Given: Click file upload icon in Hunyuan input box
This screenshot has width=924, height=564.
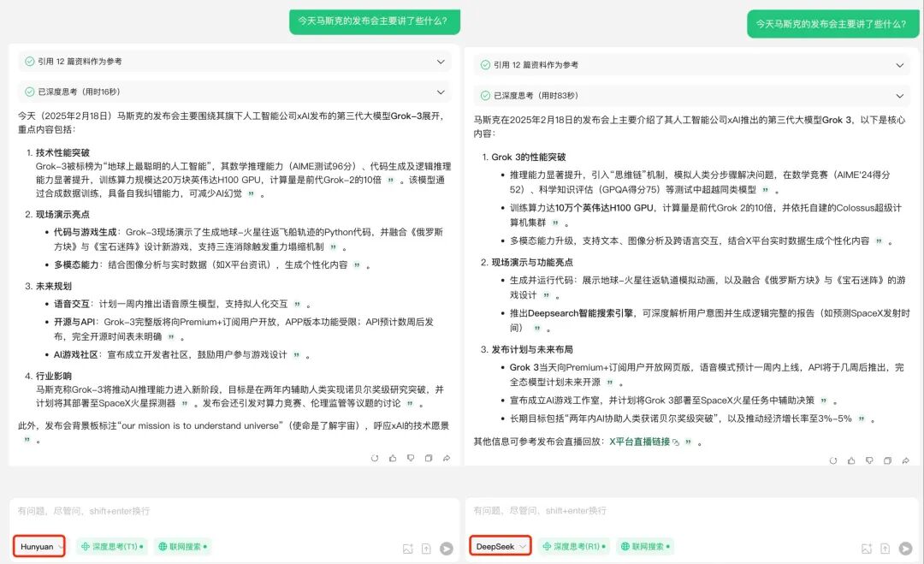Looking at the screenshot, I should 426,549.
